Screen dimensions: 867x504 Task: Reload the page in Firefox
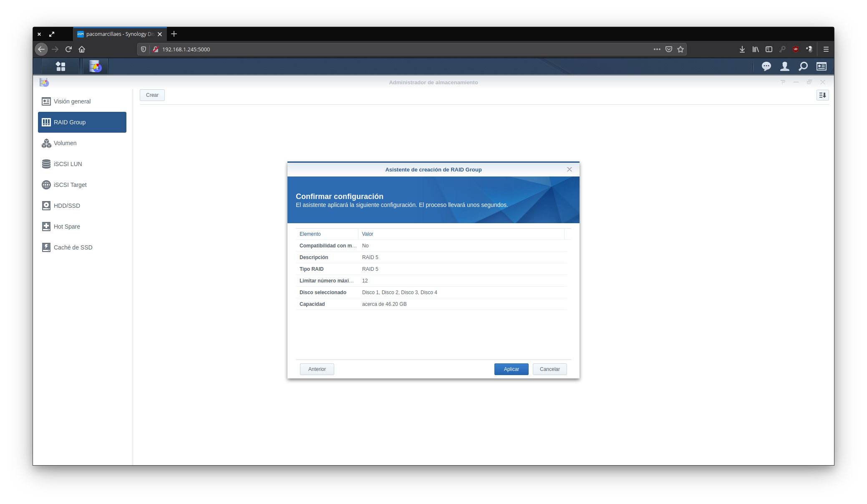[68, 49]
